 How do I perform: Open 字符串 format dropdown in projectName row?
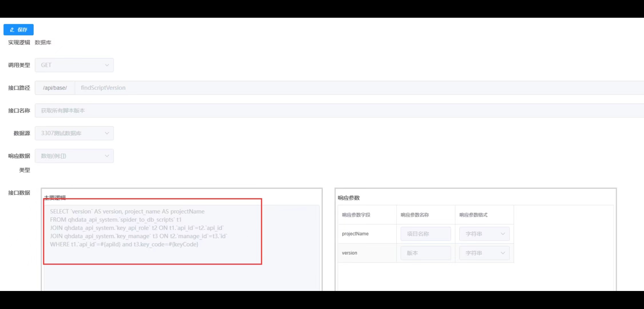tap(484, 234)
